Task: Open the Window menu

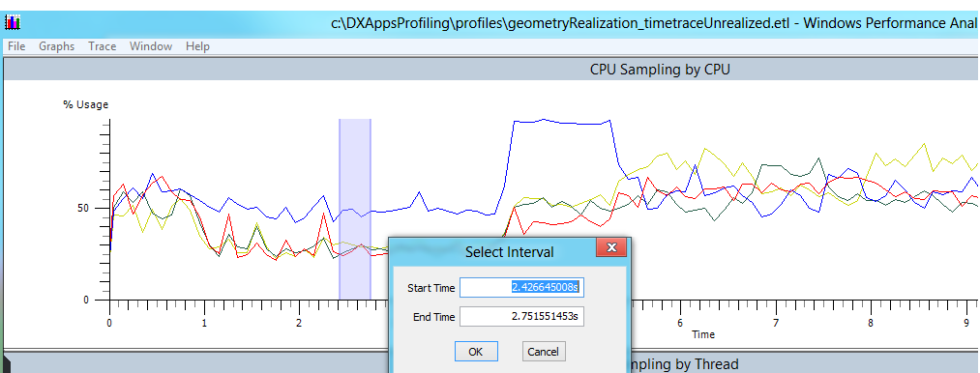Action: click(x=151, y=46)
